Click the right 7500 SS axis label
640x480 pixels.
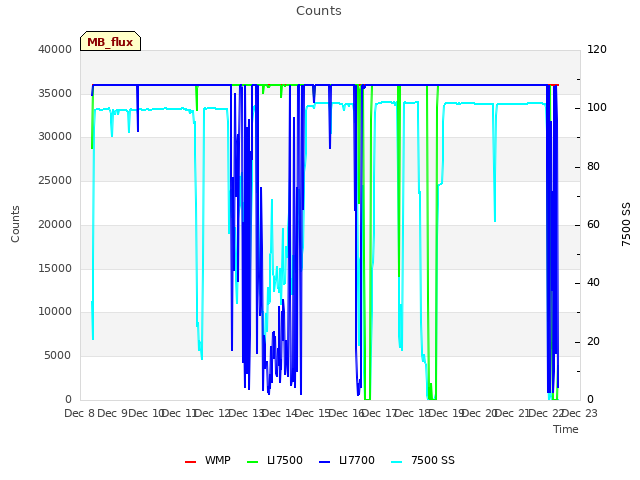tap(626, 224)
